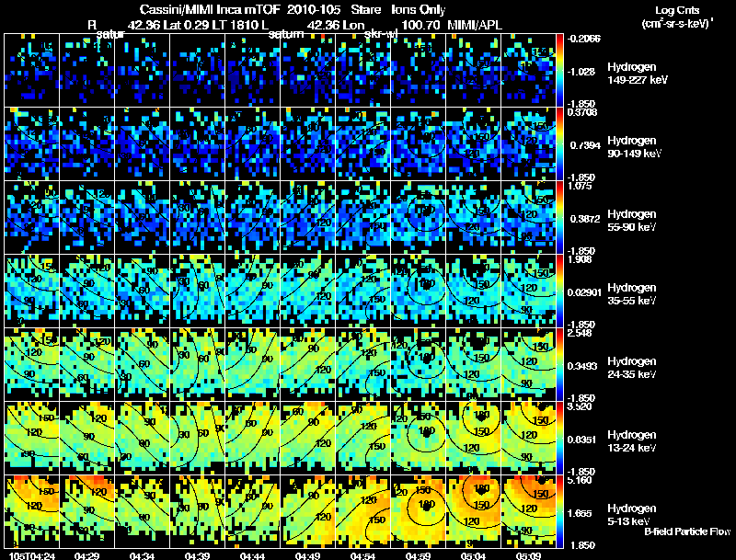
Task: Click the '04:54' time label
Action: click(362, 555)
